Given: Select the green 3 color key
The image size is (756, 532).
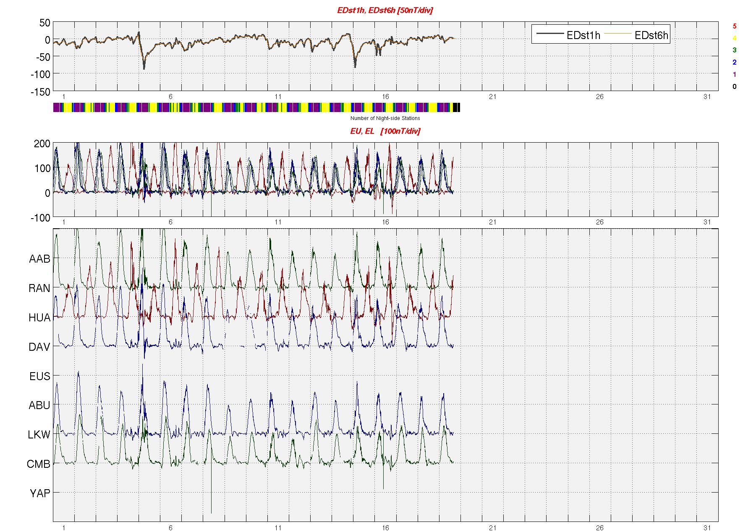Looking at the screenshot, I should point(734,50).
